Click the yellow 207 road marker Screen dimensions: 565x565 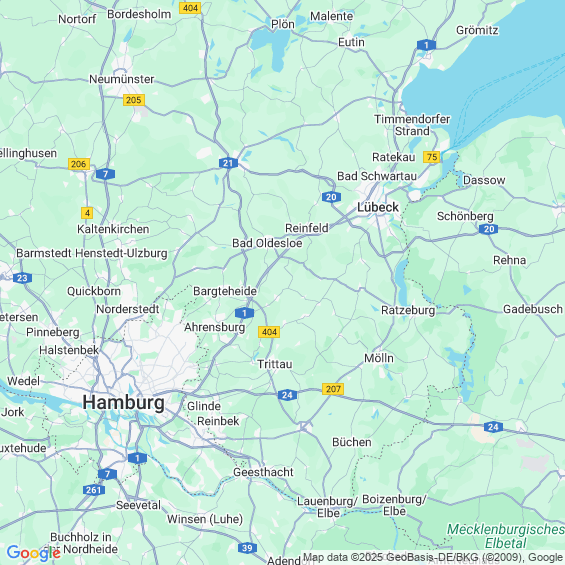333,389
